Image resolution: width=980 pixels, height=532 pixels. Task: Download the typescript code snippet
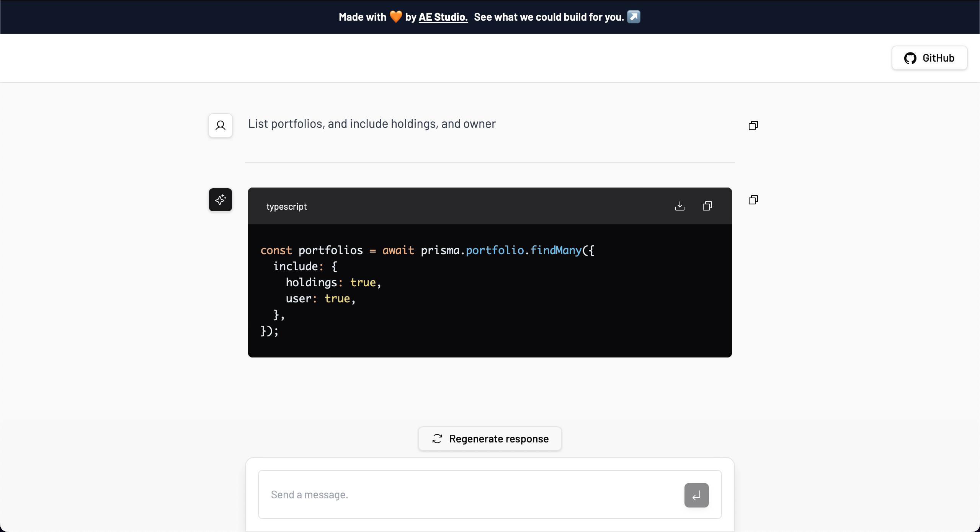679,206
